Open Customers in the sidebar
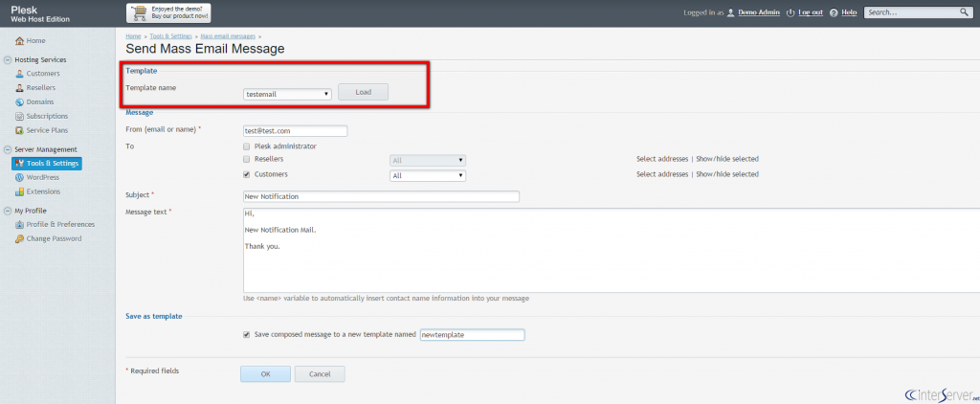The image size is (980, 404). pyautogui.click(x=43, y=74)
